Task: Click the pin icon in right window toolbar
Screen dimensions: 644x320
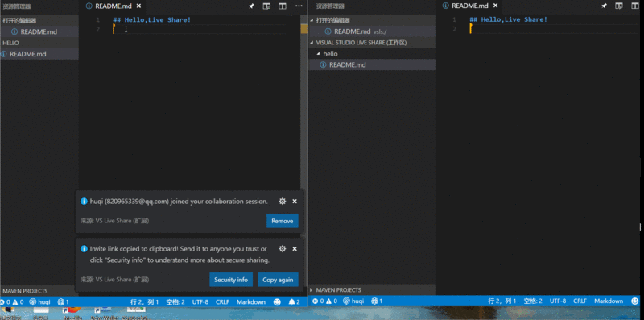Action: tap(604, 6)
